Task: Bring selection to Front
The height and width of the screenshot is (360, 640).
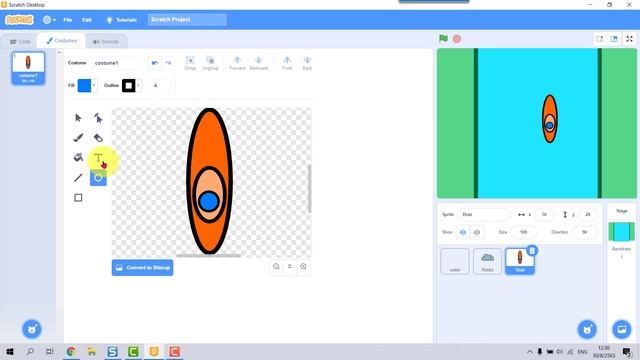Action: 287,63
